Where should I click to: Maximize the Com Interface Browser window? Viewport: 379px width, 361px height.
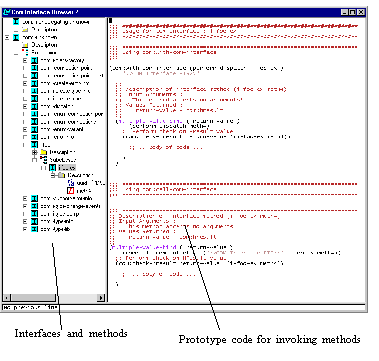point(353,12)
